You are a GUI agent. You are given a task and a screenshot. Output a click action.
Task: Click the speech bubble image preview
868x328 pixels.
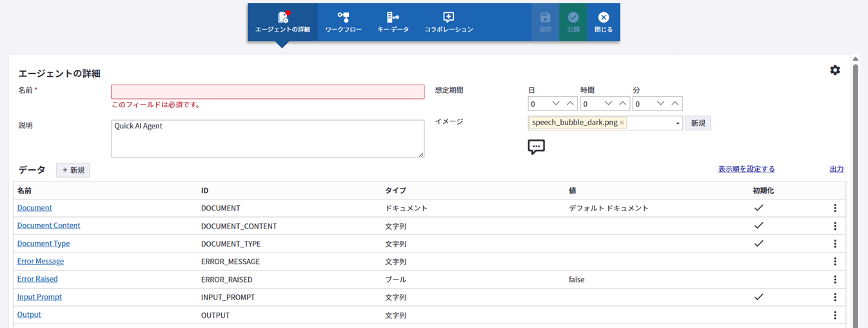(536, 147)
